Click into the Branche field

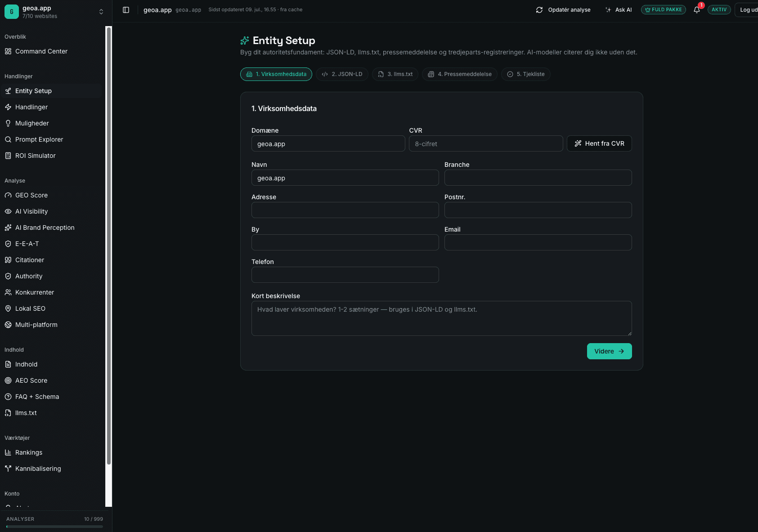point(538,178)
